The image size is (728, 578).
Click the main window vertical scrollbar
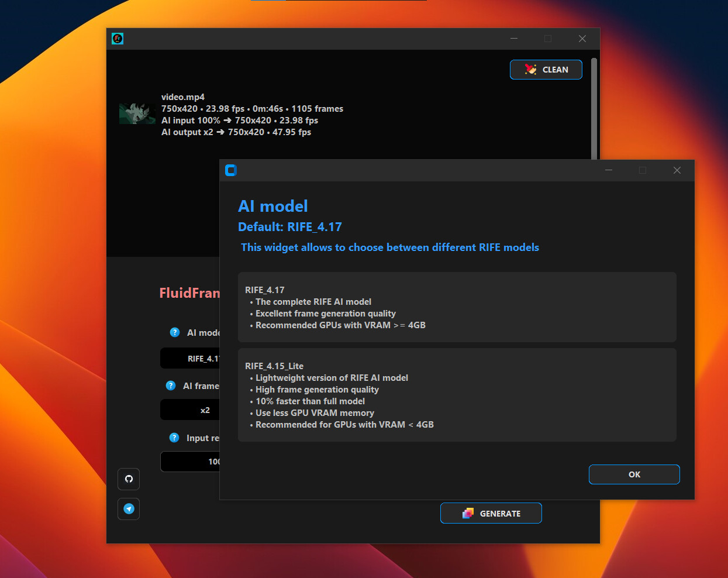[x=594, y=108]
